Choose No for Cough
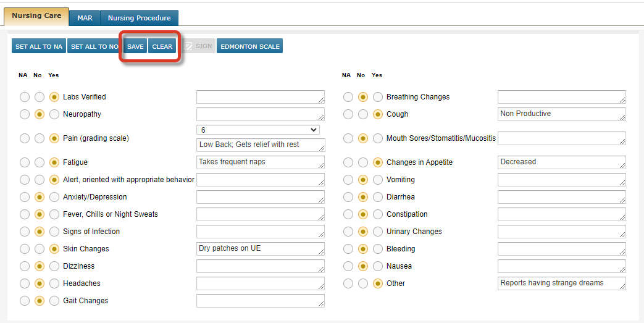 (363, 114)
